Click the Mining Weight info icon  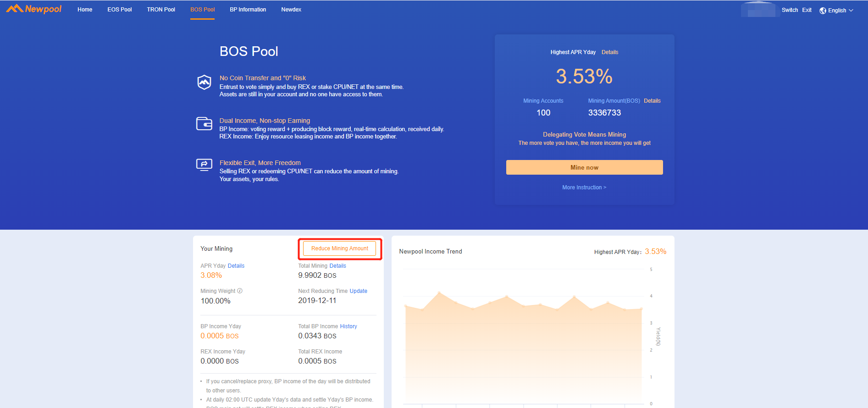[240, 291]
